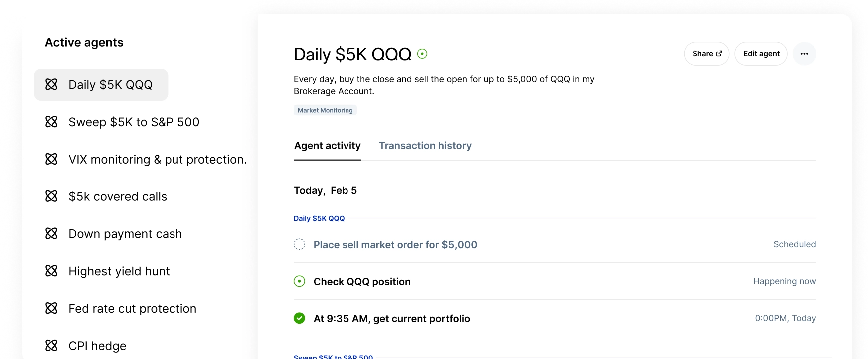Click agent icon beside Daily $5K QQQ
Viewport: 868px width, 359px height.
pyautogui.click(x=51, y=84)
